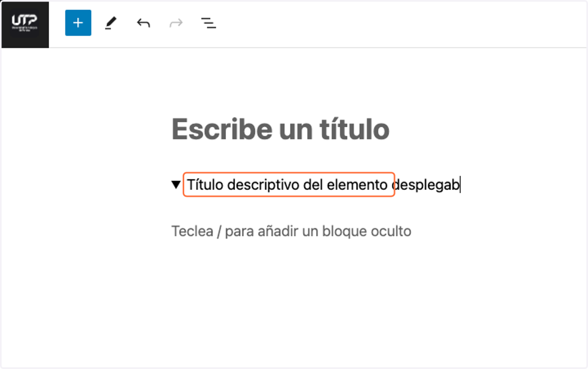Open the document overview list view

click(209, 23)
